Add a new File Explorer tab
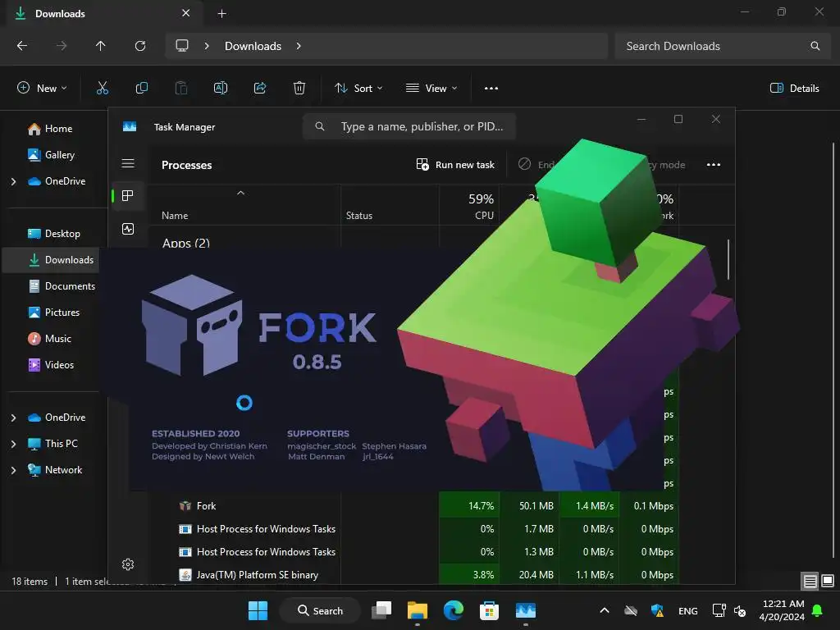The width and height of the screenshot is (840, 630). [221, 14]
